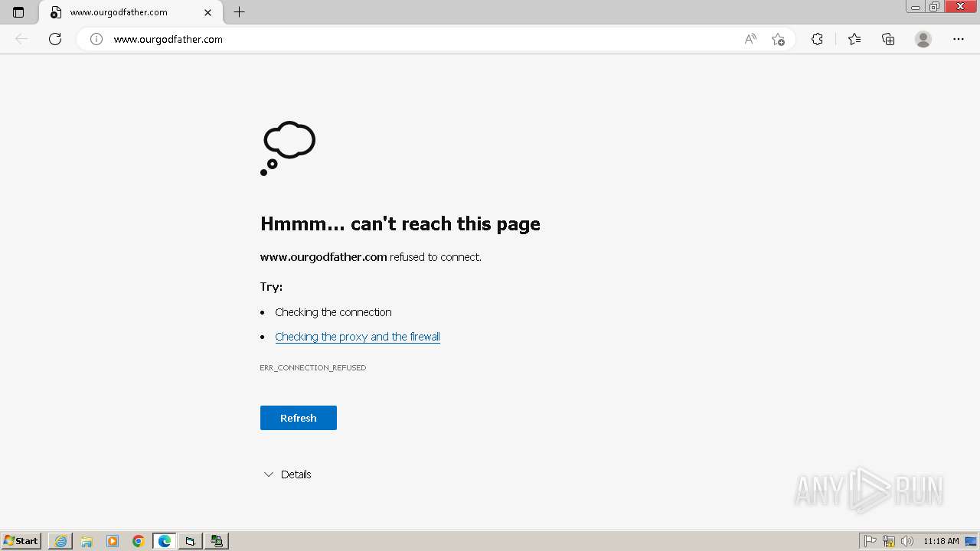
Task: View site information icon in address bar
Action: tap(96, 39)
